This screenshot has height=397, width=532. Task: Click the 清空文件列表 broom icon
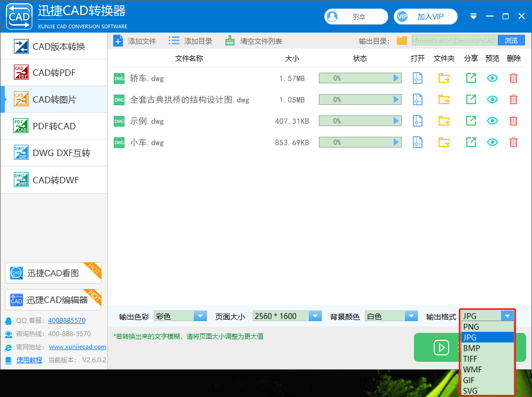pyautogui.click(x=230, y=41)
